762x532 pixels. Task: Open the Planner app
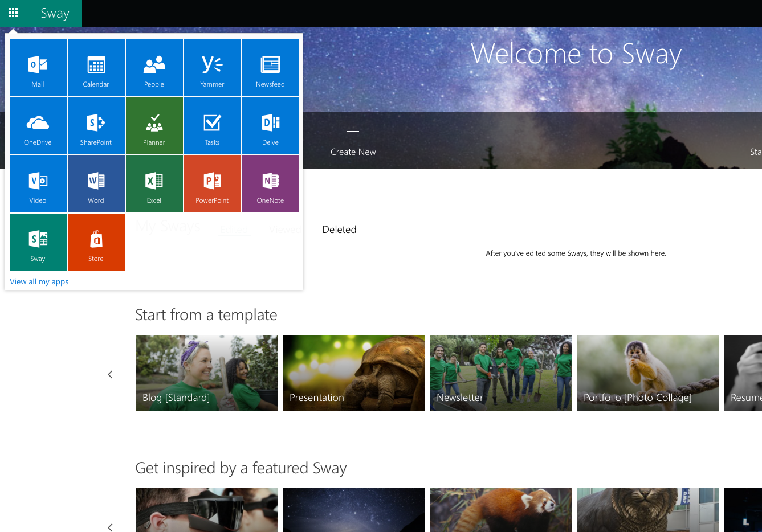click(x=154, y=125)
